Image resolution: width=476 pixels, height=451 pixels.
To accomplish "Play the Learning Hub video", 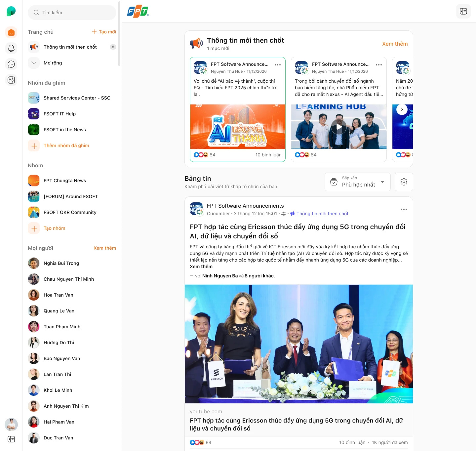I will [338, 127].
